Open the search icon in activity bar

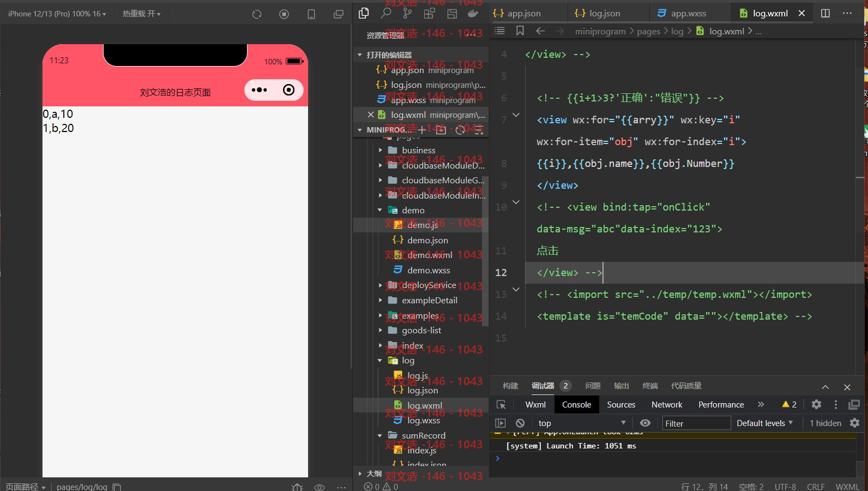386,13
